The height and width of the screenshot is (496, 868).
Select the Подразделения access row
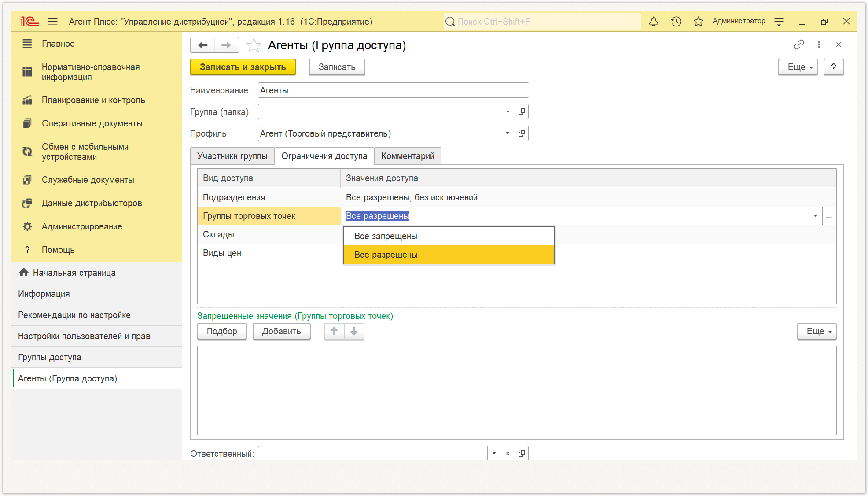point(517,197)
